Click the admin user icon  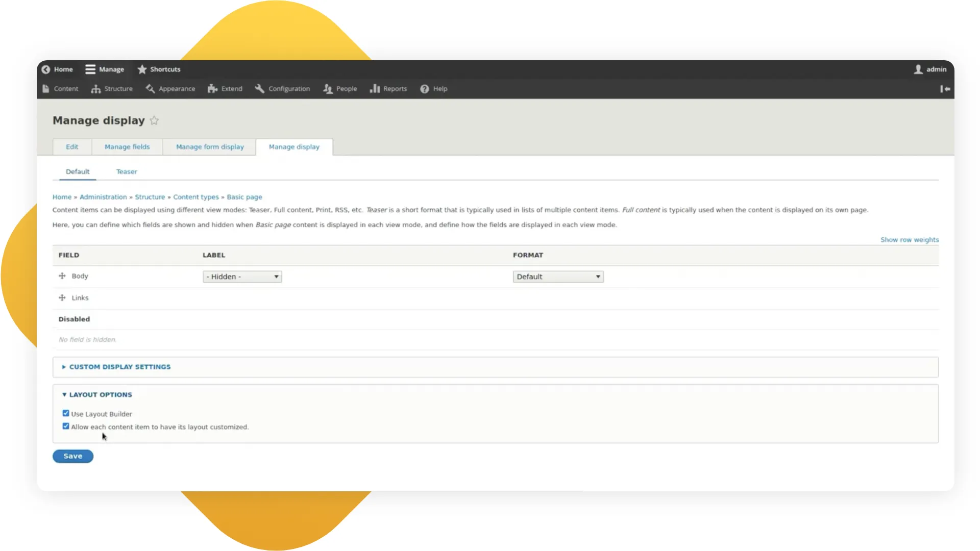click(918, 69)
